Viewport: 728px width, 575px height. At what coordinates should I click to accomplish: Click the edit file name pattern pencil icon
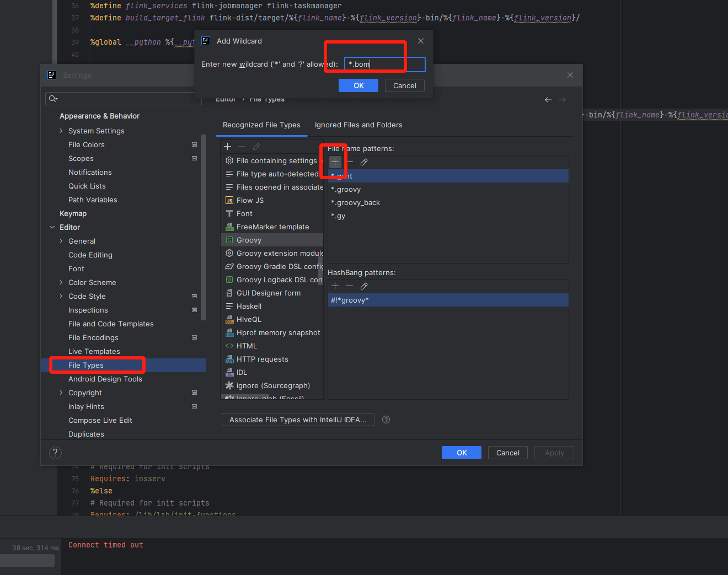tap(364, 162)
